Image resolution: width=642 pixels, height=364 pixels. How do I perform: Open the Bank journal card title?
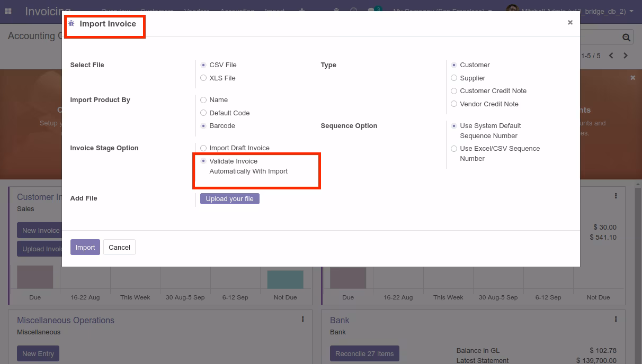point(340,320)
